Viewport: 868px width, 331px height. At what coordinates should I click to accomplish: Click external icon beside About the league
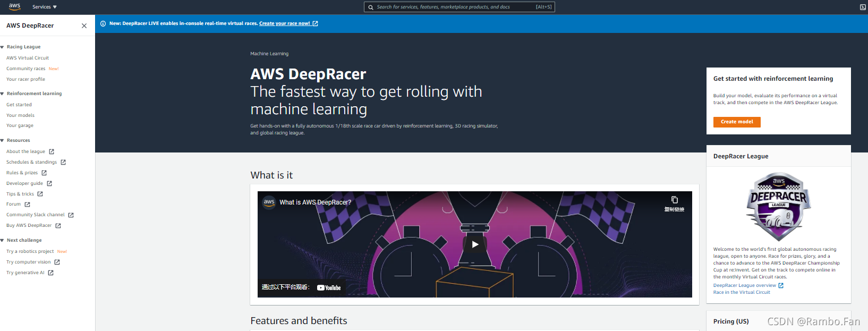tap(52, 151)
